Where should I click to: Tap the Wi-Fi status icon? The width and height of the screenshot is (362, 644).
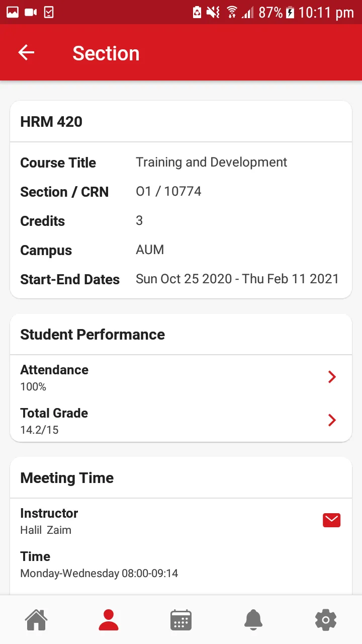232,12
